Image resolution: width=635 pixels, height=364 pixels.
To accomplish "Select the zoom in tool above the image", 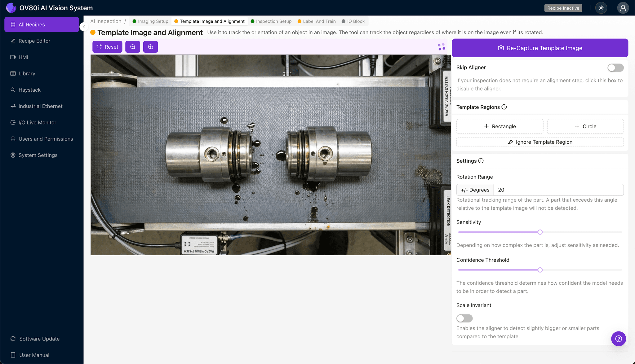I will 151,47.
